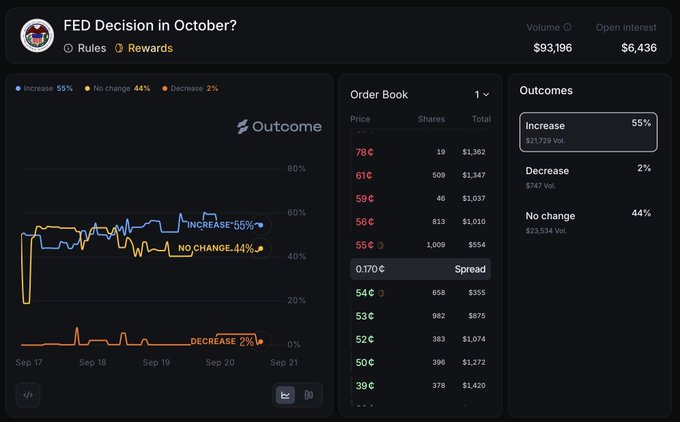Click the Shares column header
The height and width of the screenshot is (422, 680).
pos(431,119)
